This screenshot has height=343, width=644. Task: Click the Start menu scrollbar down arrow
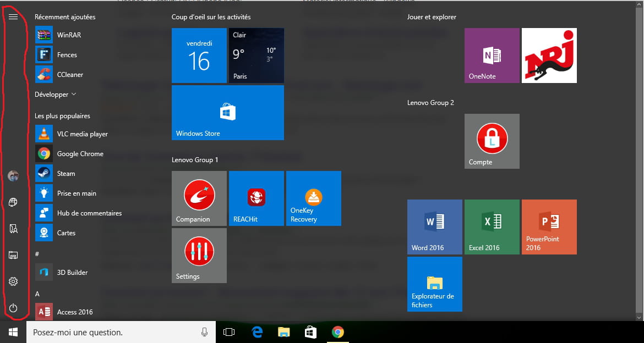pos(638,317)
